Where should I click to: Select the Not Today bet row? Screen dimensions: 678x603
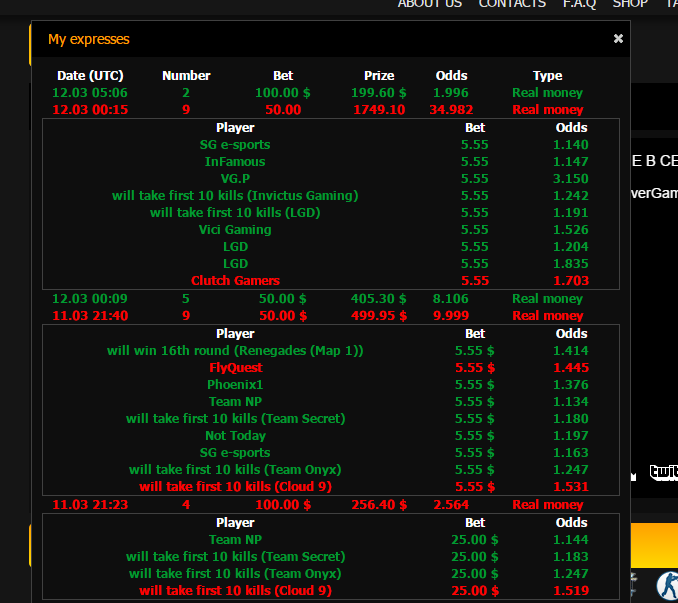coord(330,435)
